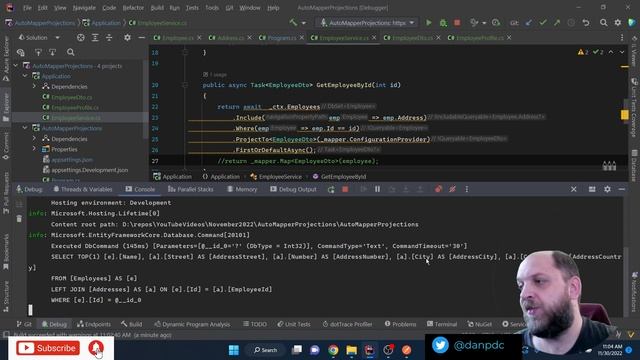Open the Terminal tool window
Image resolution: width=640 pixels, height=360 pixels.
[442, 324]
